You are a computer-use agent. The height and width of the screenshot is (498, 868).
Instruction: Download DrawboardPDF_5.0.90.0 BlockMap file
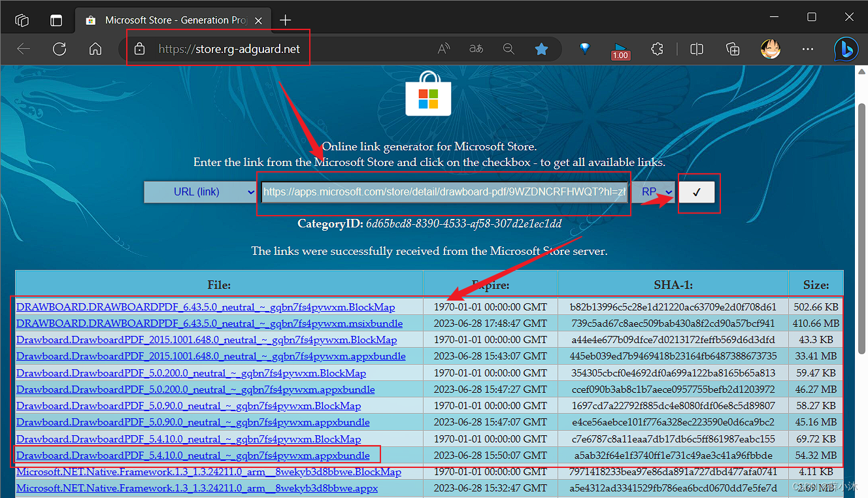(x=188, y=406)
